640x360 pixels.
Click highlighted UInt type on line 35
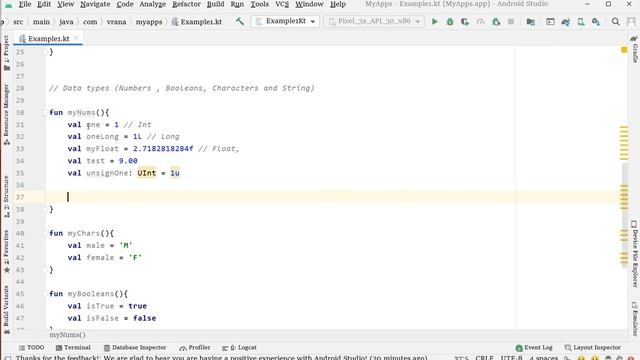coord(147,173)
